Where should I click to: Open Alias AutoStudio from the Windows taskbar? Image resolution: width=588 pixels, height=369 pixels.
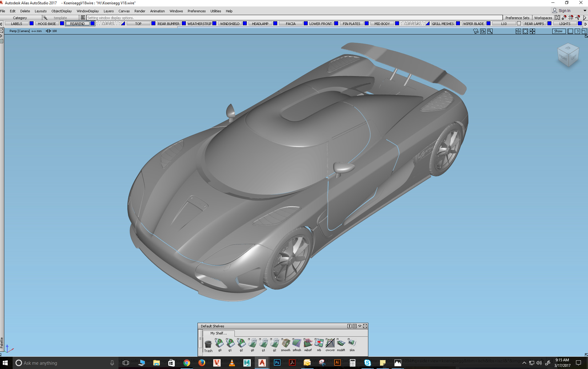(x=262, y=363)
